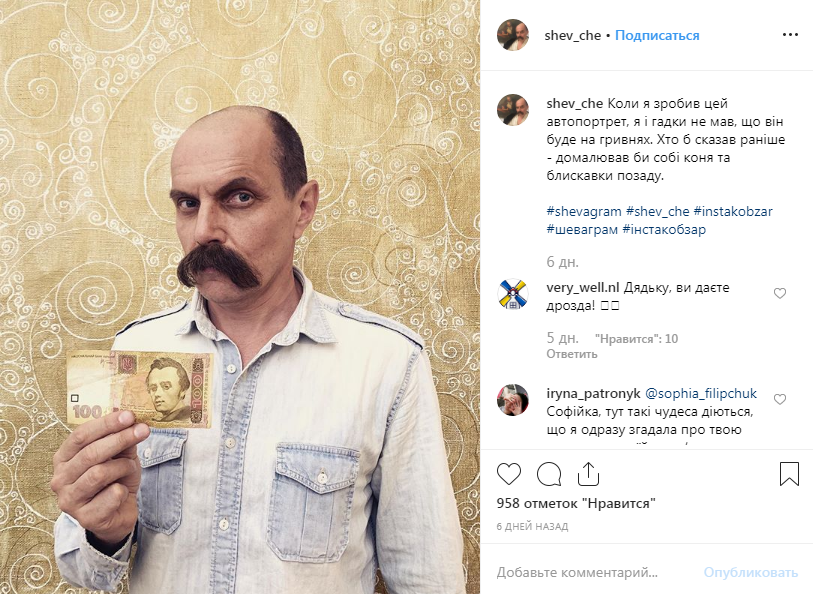Open shev_che username in header

point(572,35)
